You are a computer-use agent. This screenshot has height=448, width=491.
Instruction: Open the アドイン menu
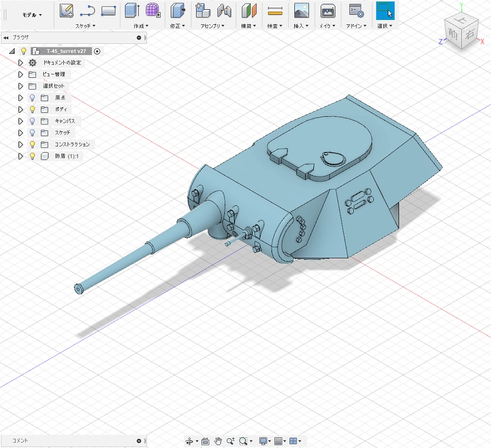[x=356, y=26]
